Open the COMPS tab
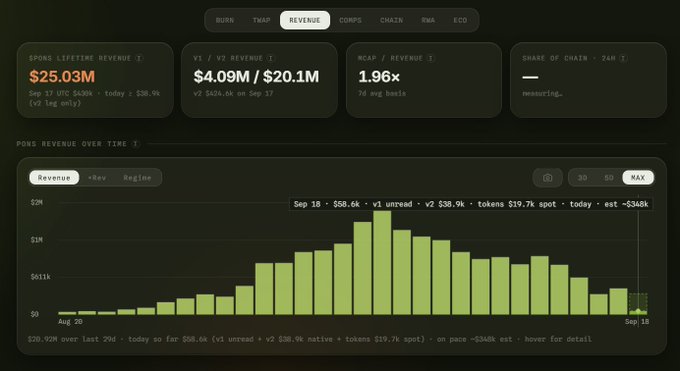Screen dimensions: 680x371 (x=350, y=20)
